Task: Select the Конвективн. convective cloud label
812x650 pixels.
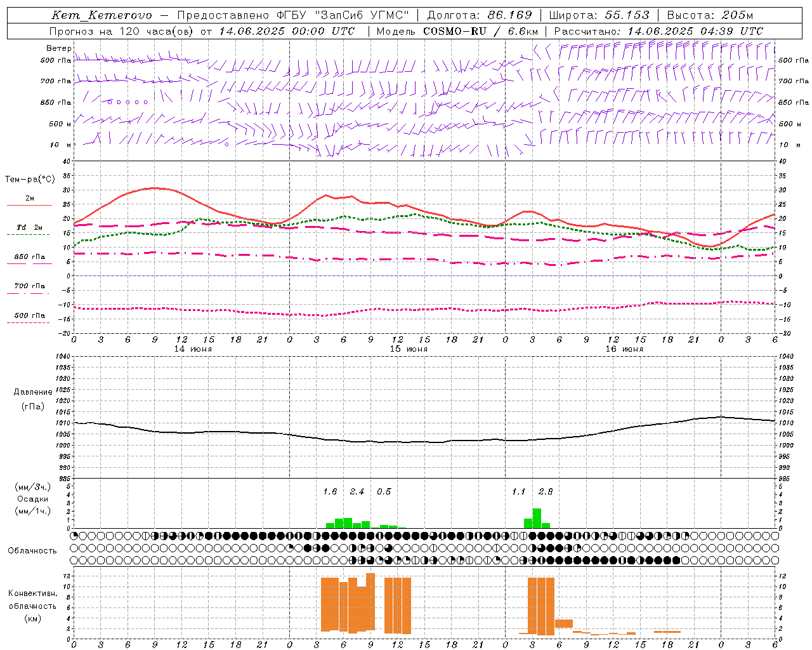Action: coord(33,594)
